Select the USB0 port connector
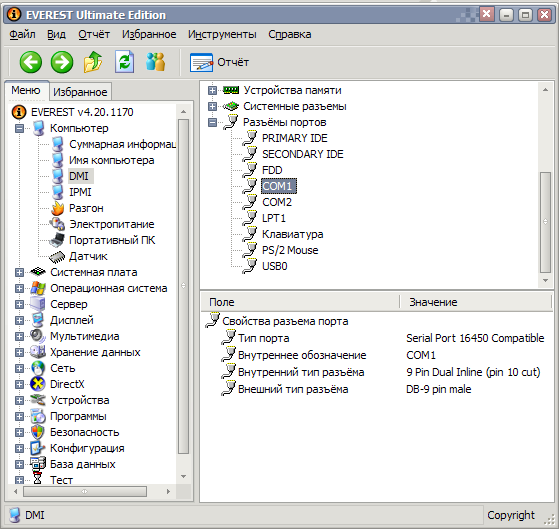The image size is (559, 529). 275,266
